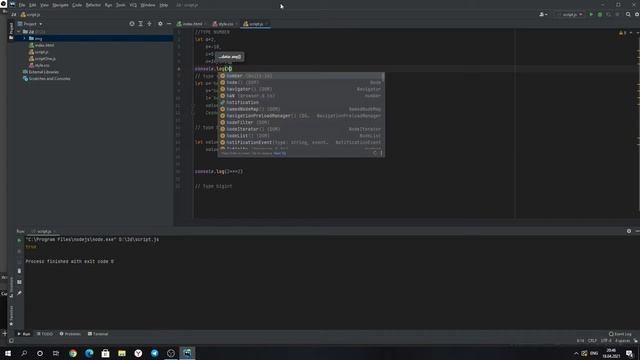
Task: Choose Notification suggestion in autocomplete
Action: [x=301, y=102]
